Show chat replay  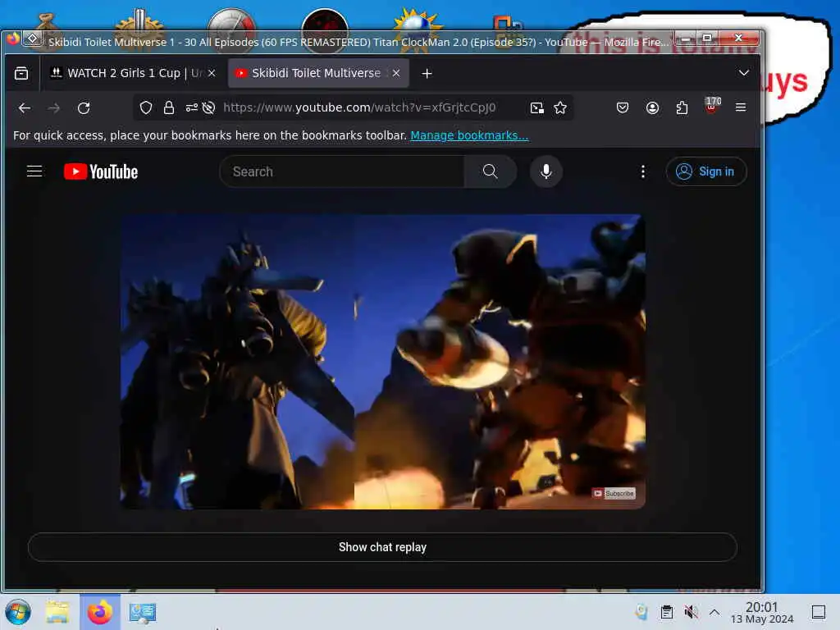[382, 547]
